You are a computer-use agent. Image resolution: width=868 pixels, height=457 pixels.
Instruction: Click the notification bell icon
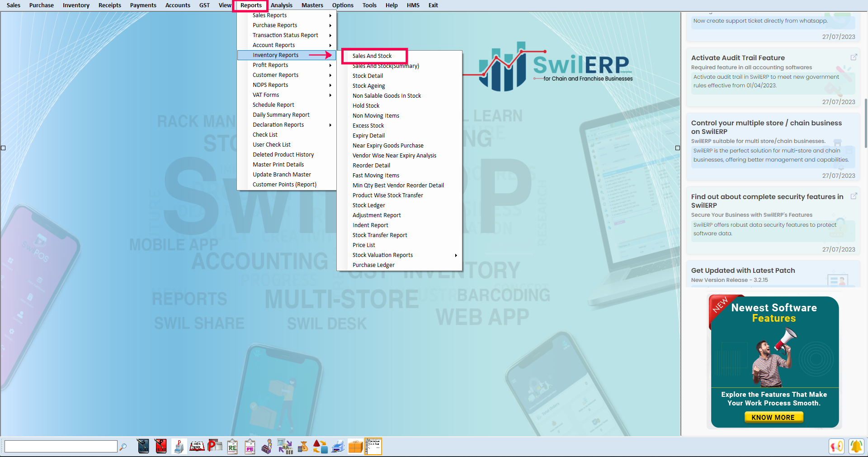[856, 447]
